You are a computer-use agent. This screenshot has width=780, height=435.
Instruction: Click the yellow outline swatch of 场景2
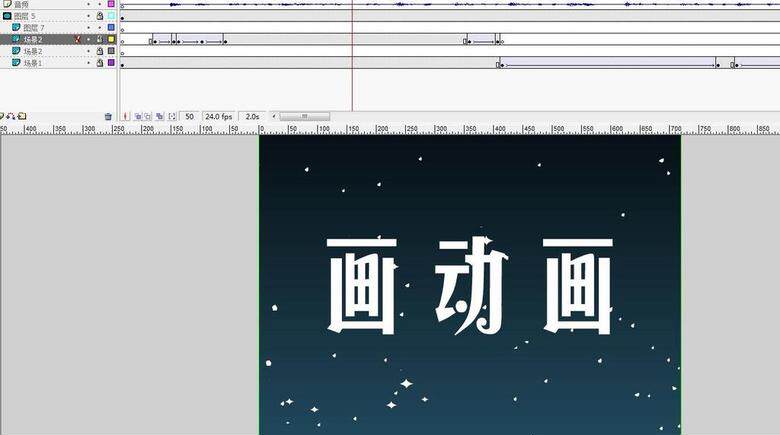pyautogui.click(x=111, y=39)
